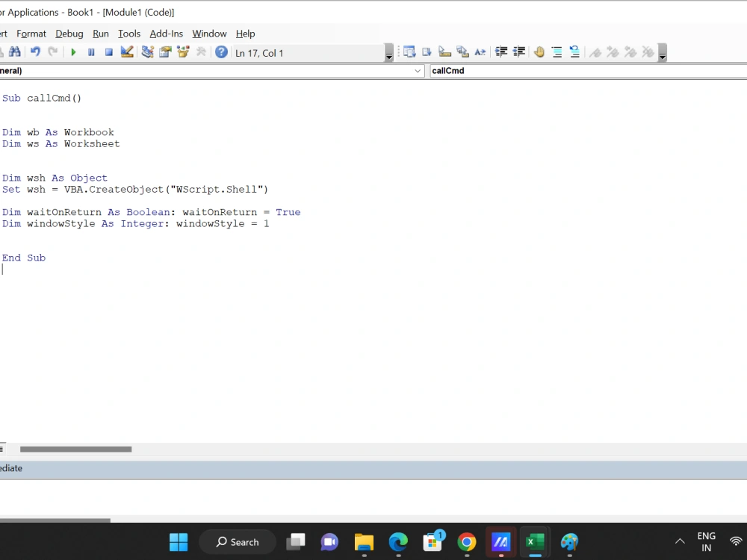The height and width of the screenshot is (560, 747).
Task: Expand Standard toolbar options arrow
Action: pyautogui.click(x=388, y=52)
